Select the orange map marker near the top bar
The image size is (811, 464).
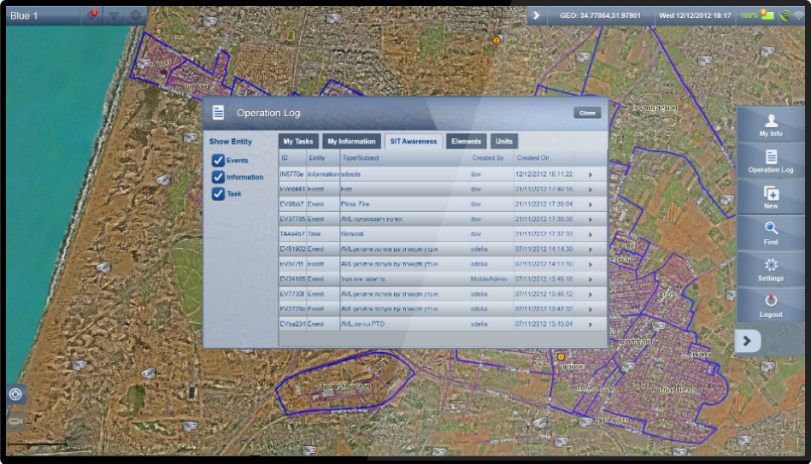pyautogui.click(x=496, y=40)
